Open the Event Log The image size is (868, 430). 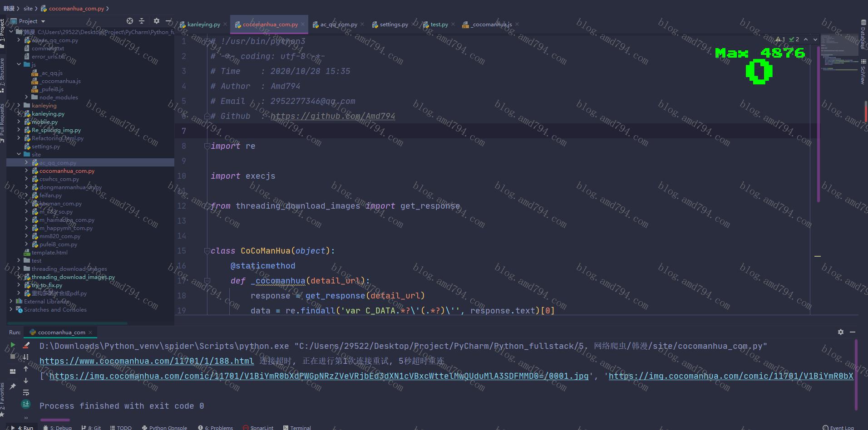[x=838, y=427]
